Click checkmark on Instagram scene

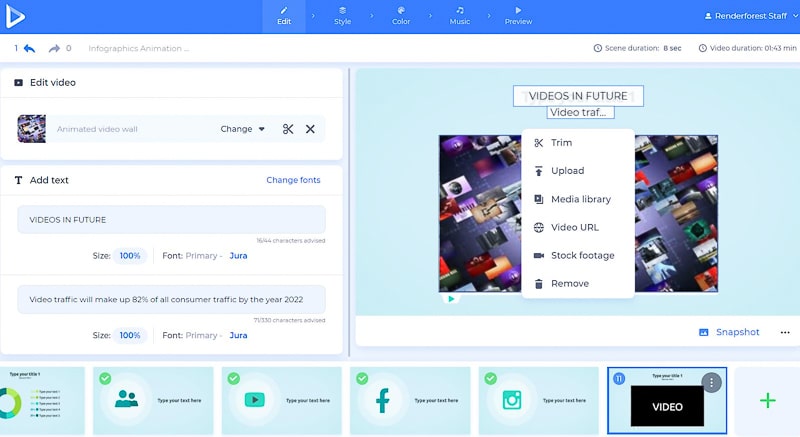[491, 378]
